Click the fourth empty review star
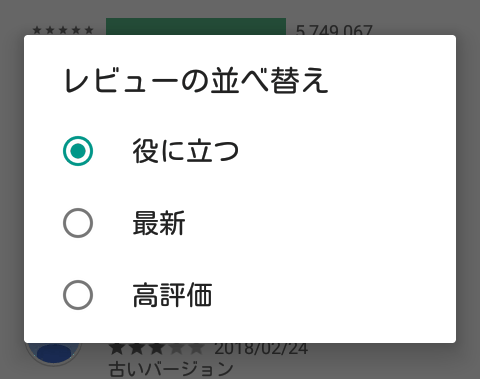Screen dimensions: 480x379 177,349
